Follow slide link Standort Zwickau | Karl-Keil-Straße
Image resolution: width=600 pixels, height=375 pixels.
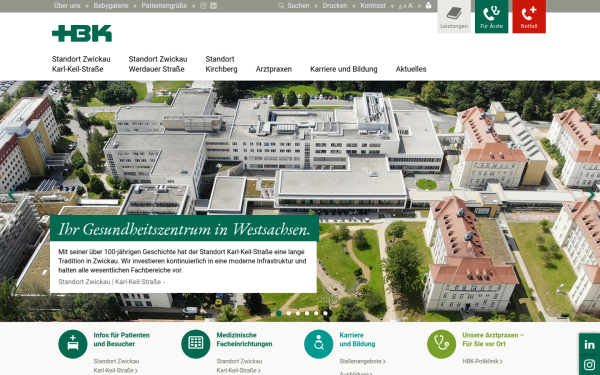click(x=111, y=282)
